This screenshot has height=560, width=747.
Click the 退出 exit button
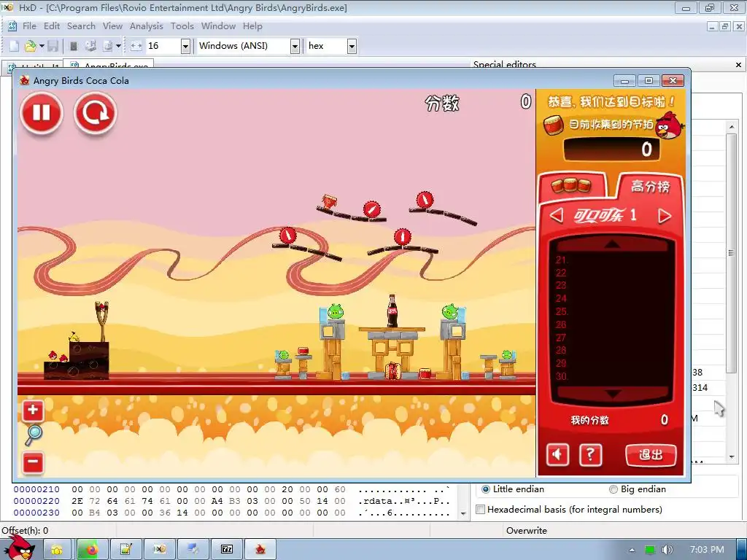click(650, 455)
